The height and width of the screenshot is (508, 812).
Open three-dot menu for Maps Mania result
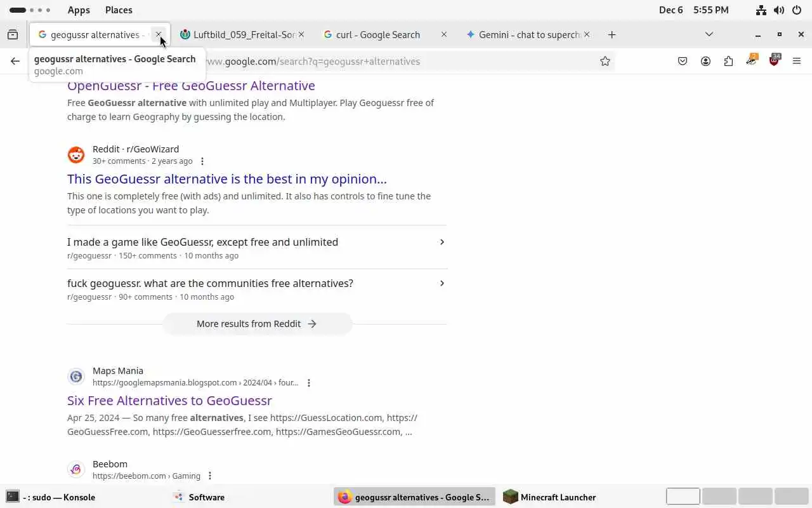tap(309, 383)
